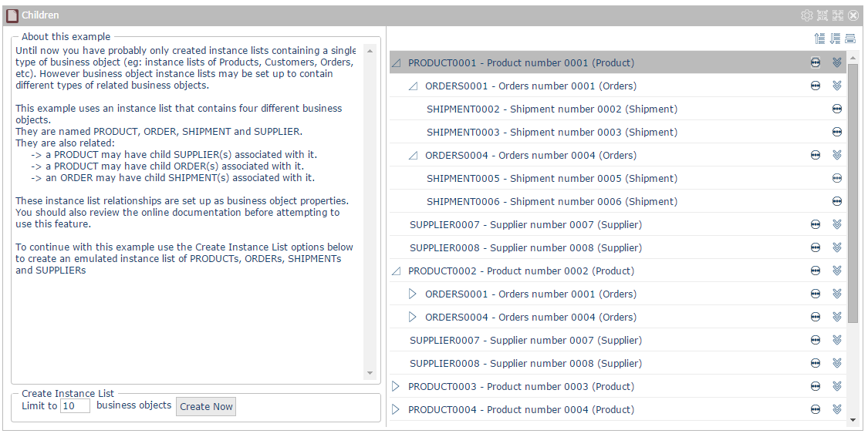The height and width of the screenshot is (437, 868).
Task: Click the Children book icon in title bar
Action: (x=12, y=15)
